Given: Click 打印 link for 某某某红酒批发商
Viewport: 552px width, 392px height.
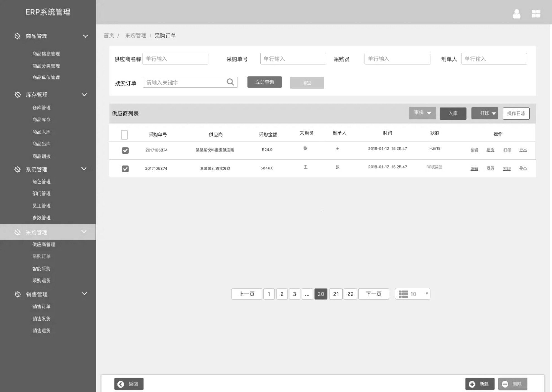Looking at the screenshot, I should point(507,169).
